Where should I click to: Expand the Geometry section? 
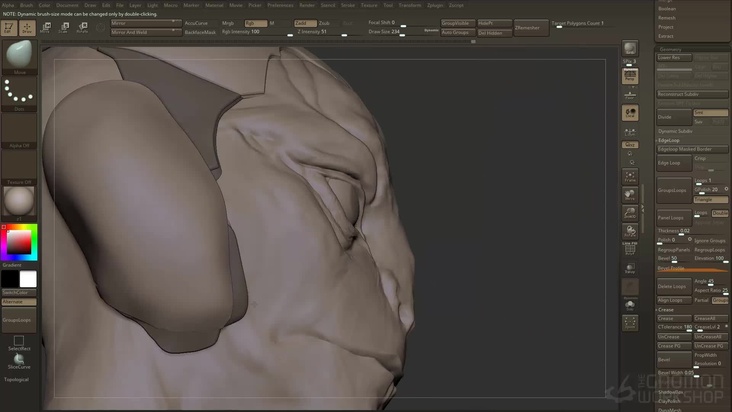click(670, 49)
